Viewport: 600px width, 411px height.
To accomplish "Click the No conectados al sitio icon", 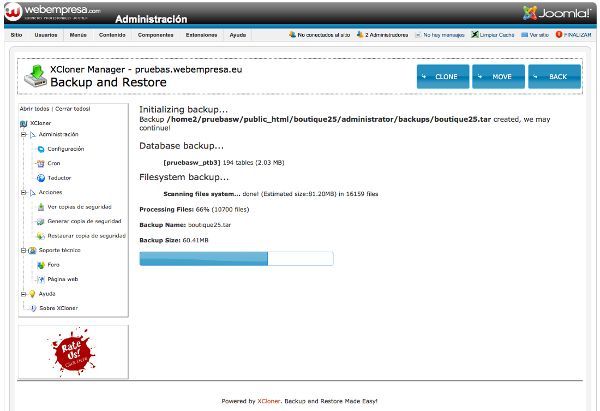I will (292, 34).
